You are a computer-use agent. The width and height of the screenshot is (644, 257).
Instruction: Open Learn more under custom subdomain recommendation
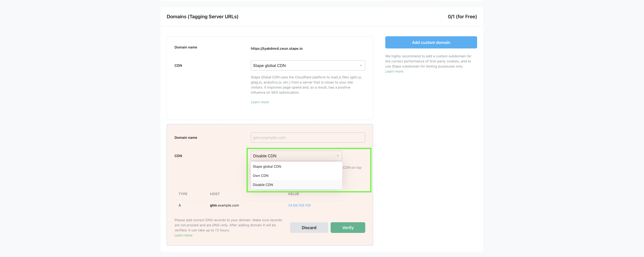(x=394, y=71)
